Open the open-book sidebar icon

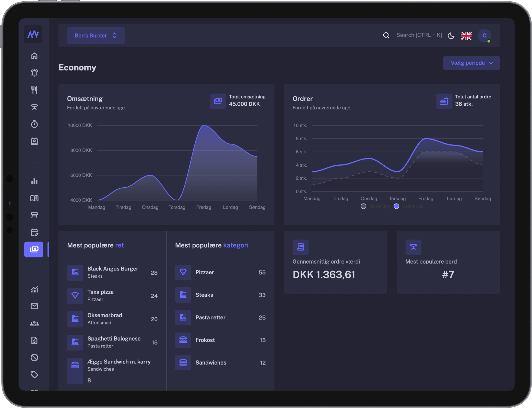pos(34,198)
